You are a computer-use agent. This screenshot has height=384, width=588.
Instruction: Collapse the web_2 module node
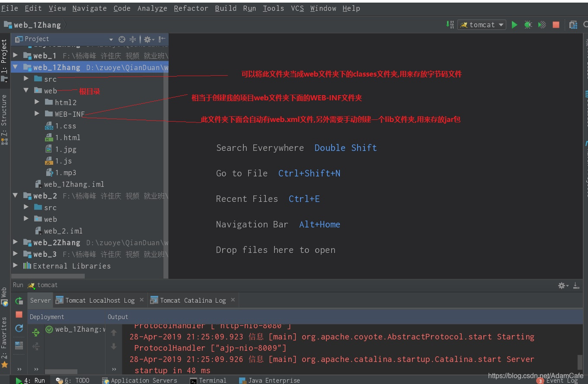point(16,195)
